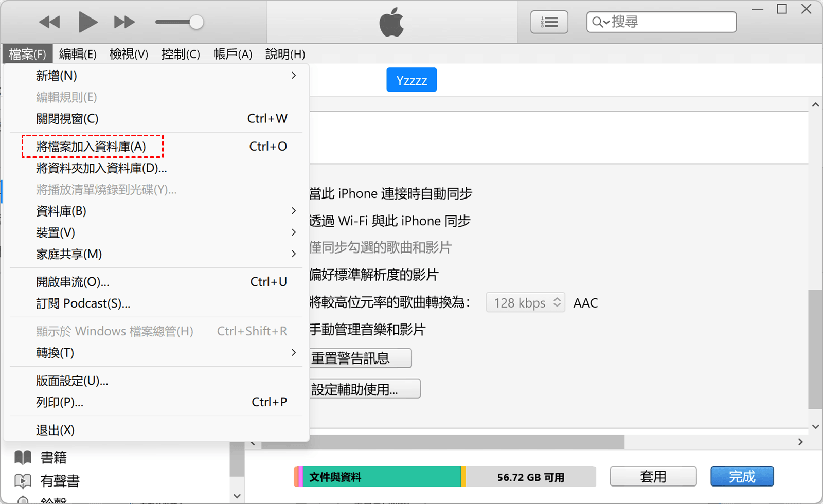Open the 編輯(E) menu
This screenshot has height=504, width=823.
(78, 54)
